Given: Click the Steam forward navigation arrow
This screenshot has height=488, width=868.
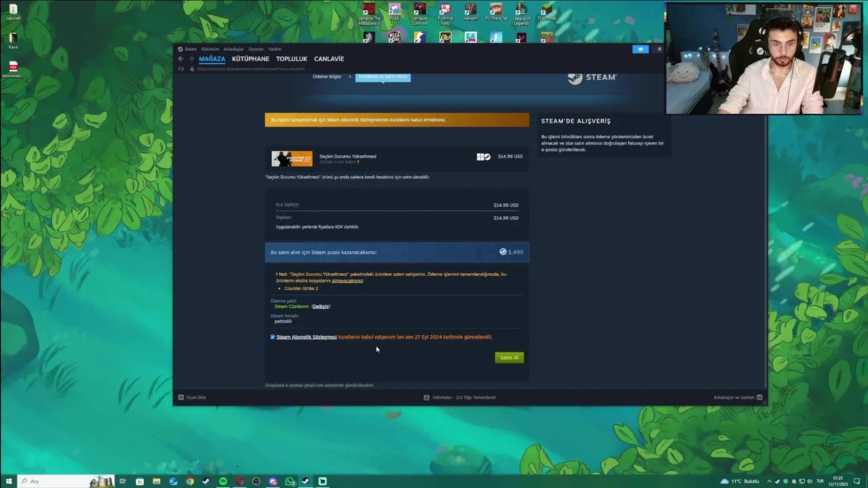Looking at the screenshot, I should [191, 59].
